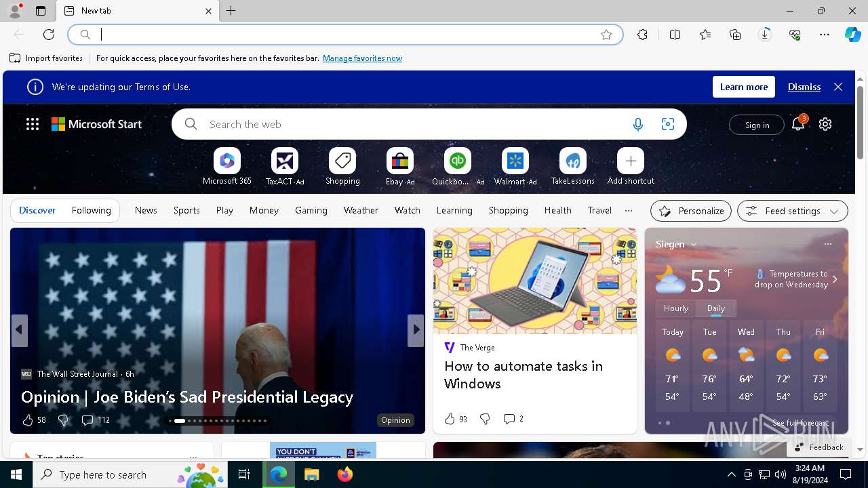868x488 pixels.
Task: Open Firefox from the taskbar
Action: pyautogui.click(x=345, y=474)
